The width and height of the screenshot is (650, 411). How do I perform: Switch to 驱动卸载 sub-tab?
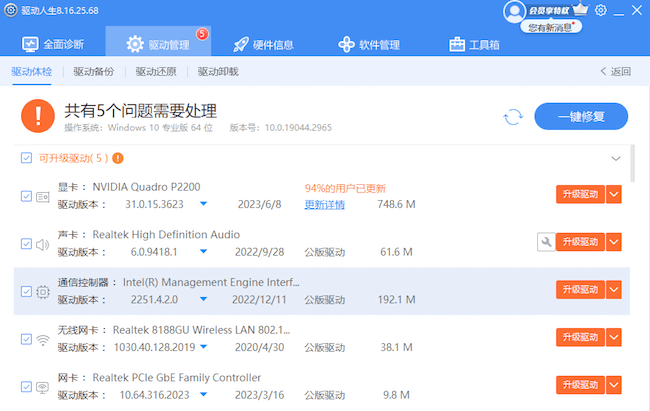coord(218,72)
